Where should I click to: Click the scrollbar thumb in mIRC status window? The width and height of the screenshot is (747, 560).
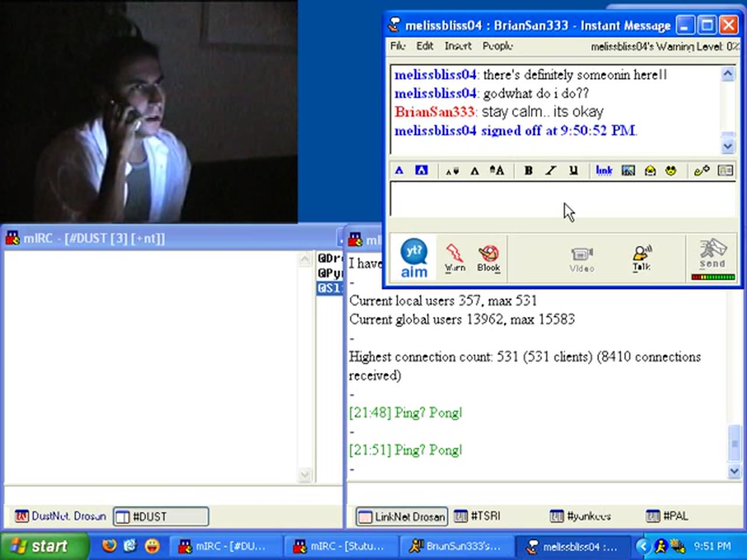[734, 443]
